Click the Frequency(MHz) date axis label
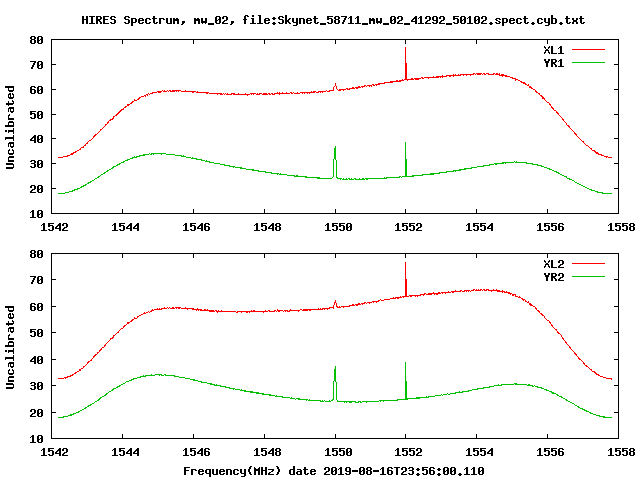The height and width of the screenshot is (480, 640). coord(333,471)
